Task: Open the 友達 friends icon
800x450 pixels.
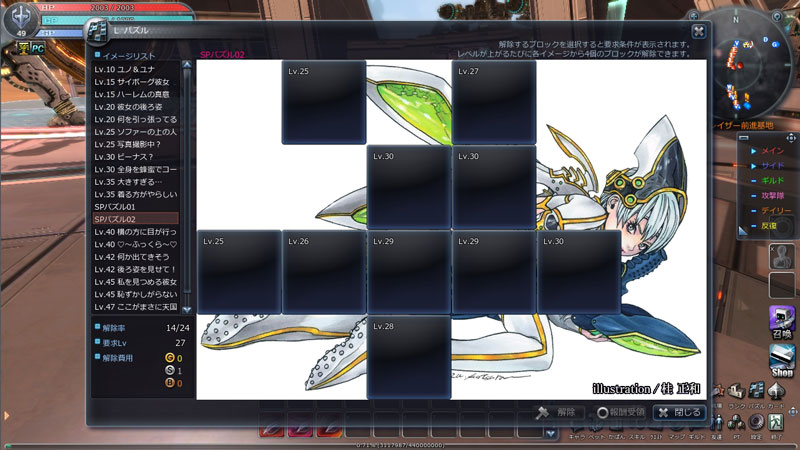Action: pos(717,422)
